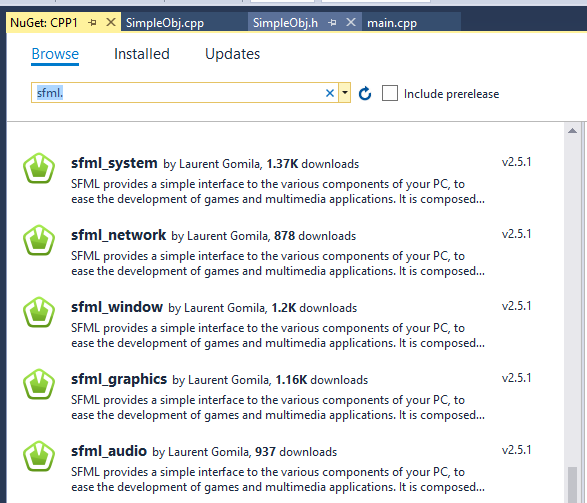This screenshot has width=587, height=503.
Task: Click the package list scrollbar thumb
Action: 572,485
